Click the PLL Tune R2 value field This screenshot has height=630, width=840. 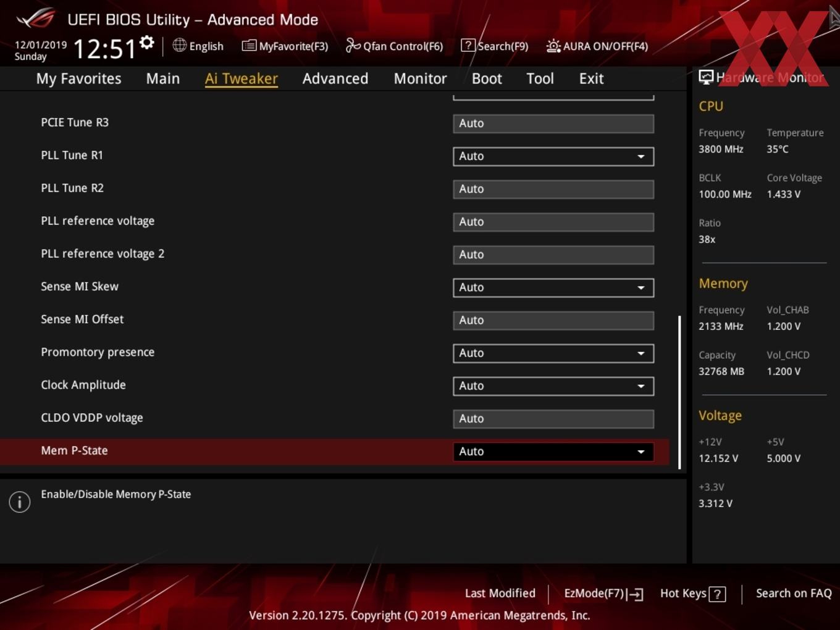(x=553, y=189)
